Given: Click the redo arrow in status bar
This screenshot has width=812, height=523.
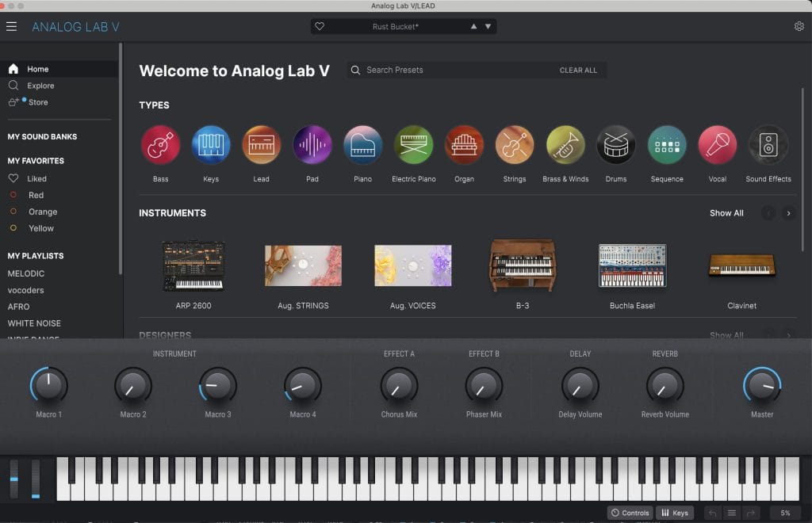Looking at the screenshot, I should coord(750,513).
